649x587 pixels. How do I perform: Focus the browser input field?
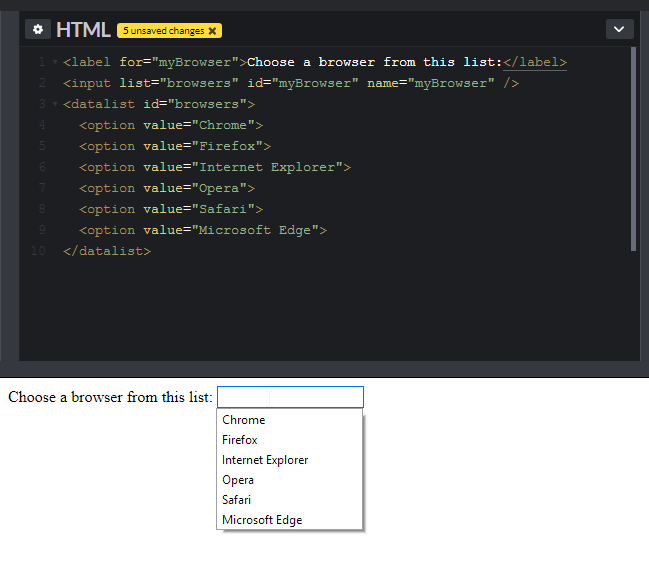pos(290,397)
